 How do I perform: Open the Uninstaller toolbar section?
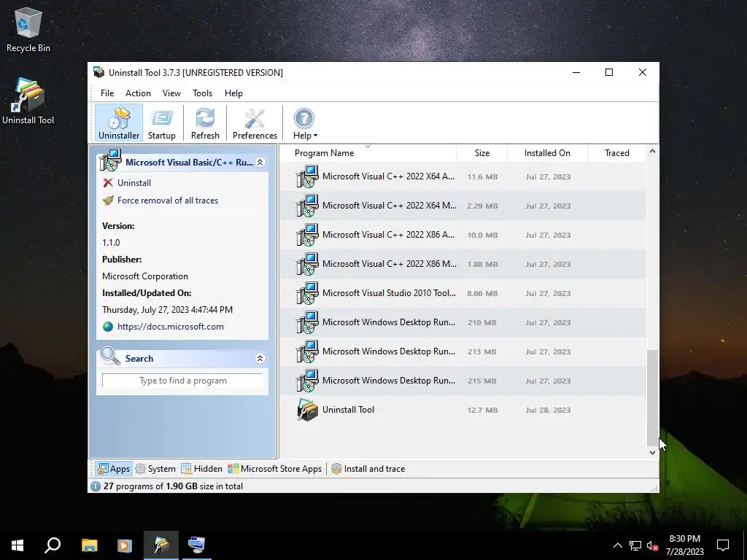click(119, 122)
